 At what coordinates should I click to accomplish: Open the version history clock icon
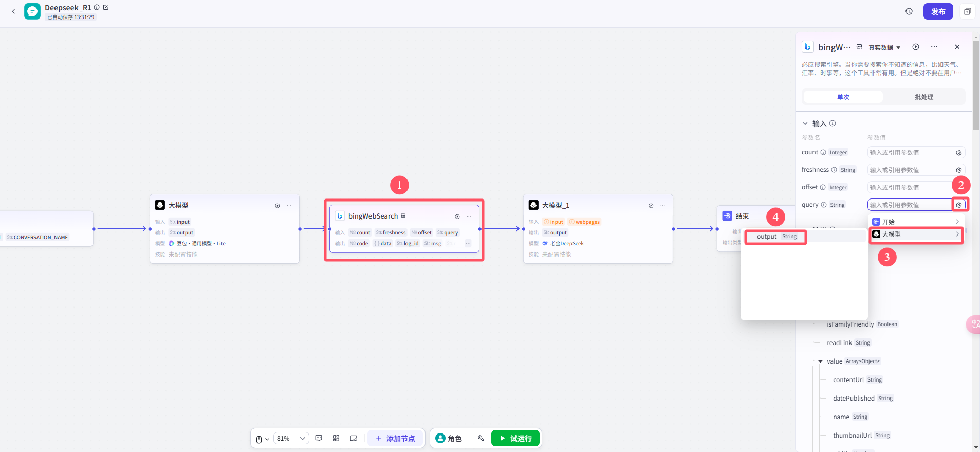909,11
